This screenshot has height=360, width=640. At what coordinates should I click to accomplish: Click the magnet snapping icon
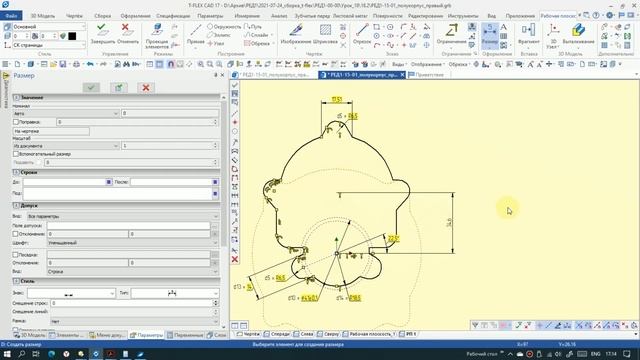[x=171, y=64]
